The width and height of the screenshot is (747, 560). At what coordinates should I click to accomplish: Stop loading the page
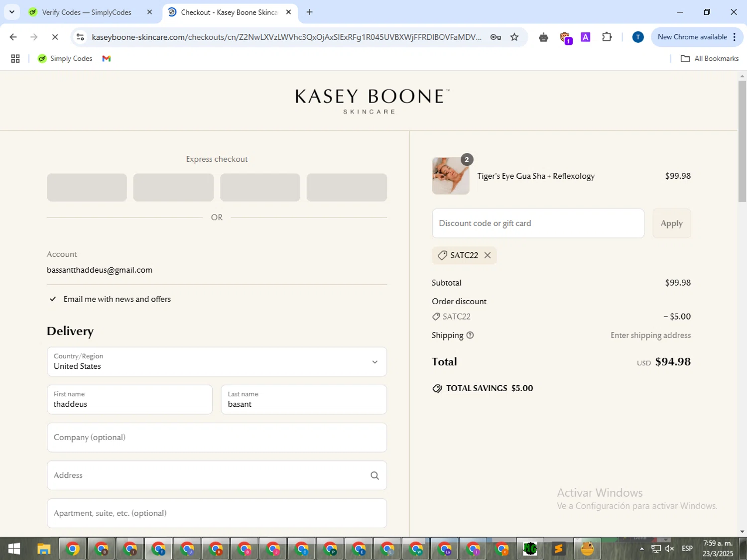coord(55,37)
